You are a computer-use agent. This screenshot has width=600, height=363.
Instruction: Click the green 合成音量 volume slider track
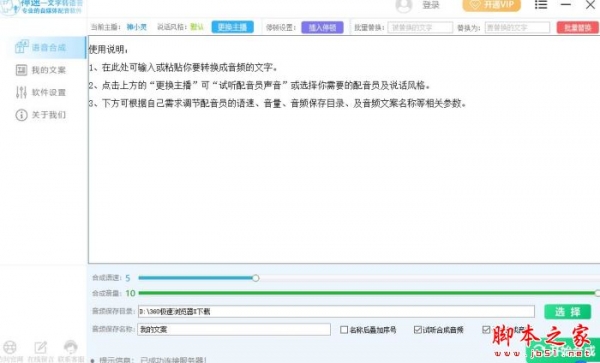coord(367,293)
